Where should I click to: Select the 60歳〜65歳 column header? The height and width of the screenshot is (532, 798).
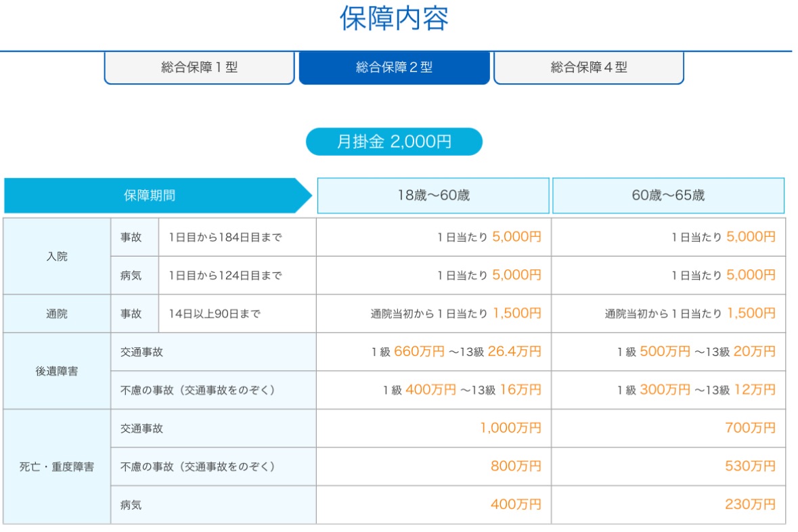point(668,196)
